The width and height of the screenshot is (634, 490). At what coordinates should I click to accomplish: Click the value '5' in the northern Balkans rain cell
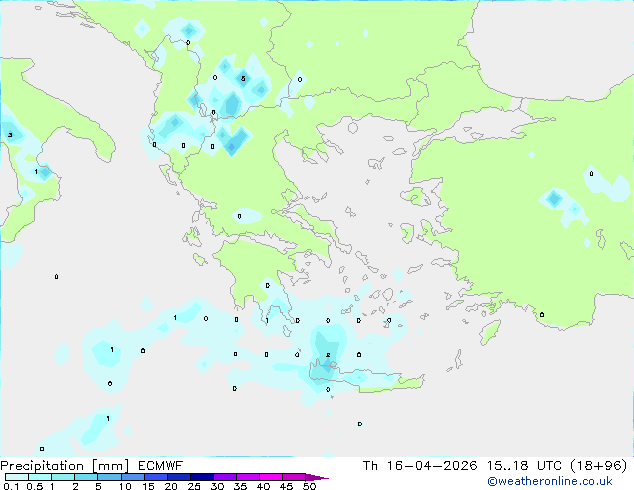coord(243,78)
